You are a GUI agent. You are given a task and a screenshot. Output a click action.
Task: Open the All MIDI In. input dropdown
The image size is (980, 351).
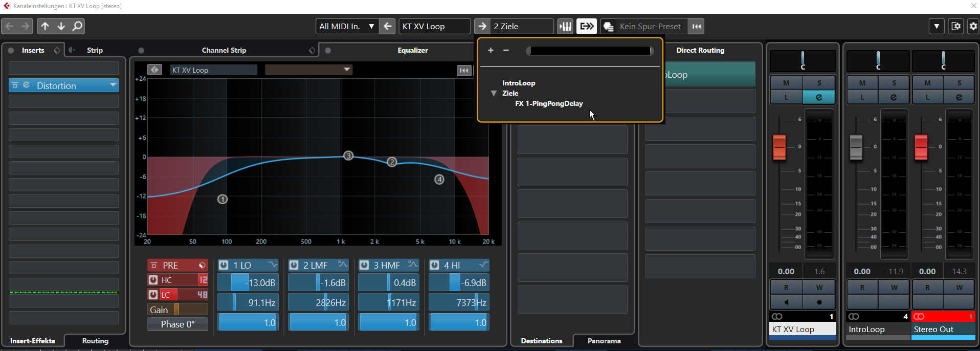[x=371, y=26]
